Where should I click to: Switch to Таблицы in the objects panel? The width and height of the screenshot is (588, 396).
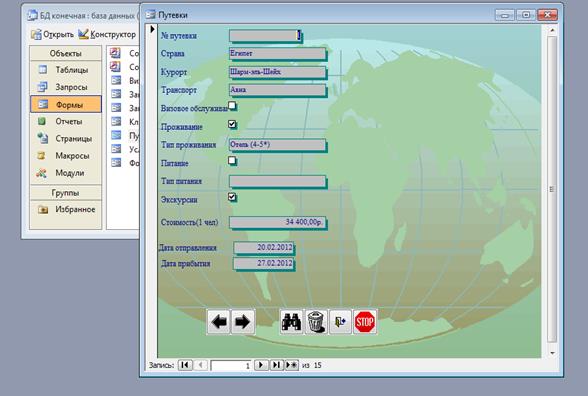[66, 70]
